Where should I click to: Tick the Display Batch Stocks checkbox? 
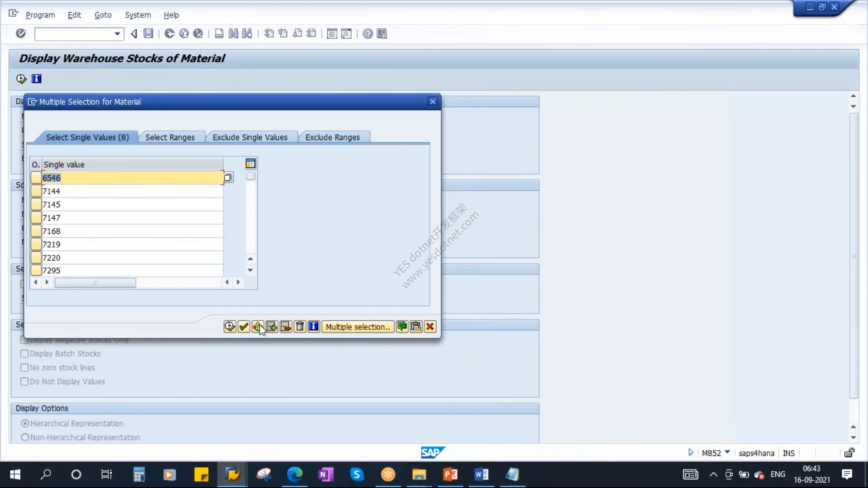(x=24, y=354)
